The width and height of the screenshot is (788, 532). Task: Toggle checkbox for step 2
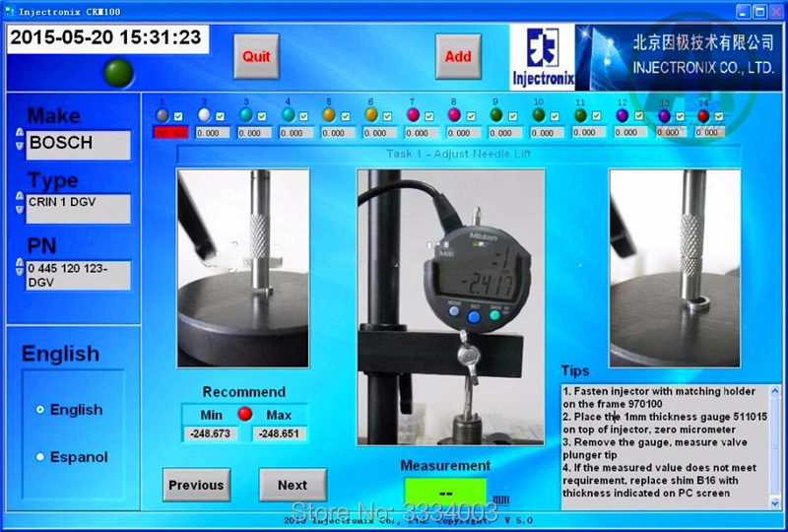(220, 116)
